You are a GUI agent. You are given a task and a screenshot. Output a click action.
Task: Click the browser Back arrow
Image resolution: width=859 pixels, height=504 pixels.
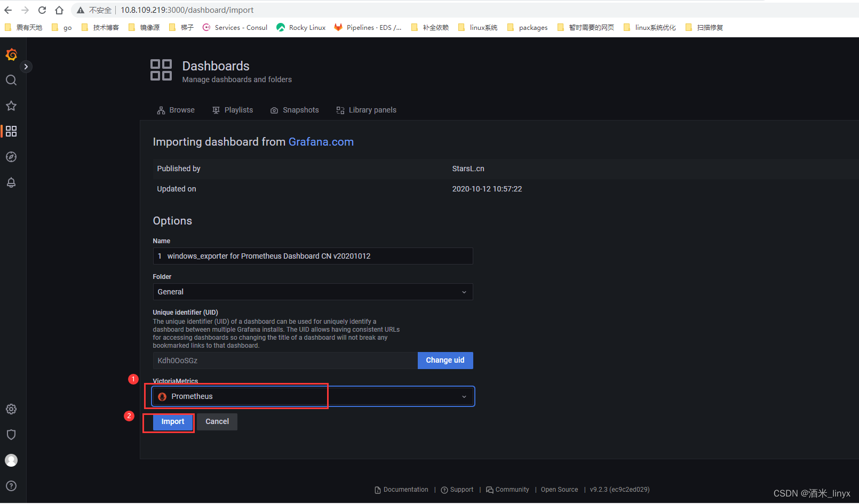click(x=8, y=10)
